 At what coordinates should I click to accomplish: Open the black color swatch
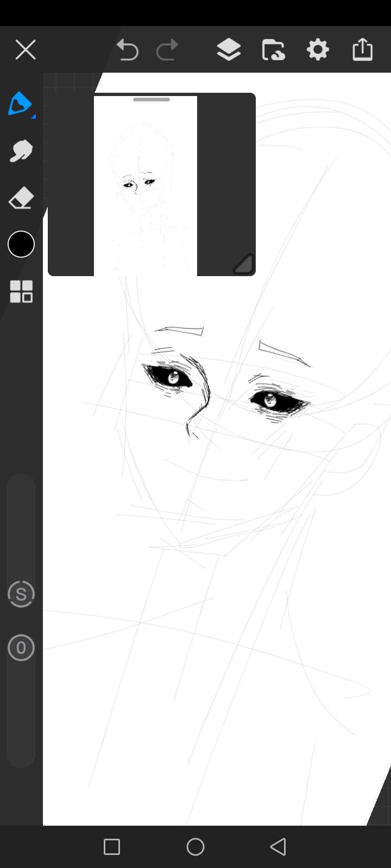21,245
